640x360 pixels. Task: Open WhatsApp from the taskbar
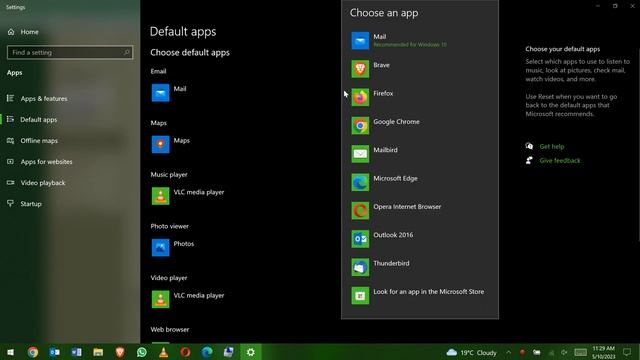pyautogui.click(x=142, y=352)
